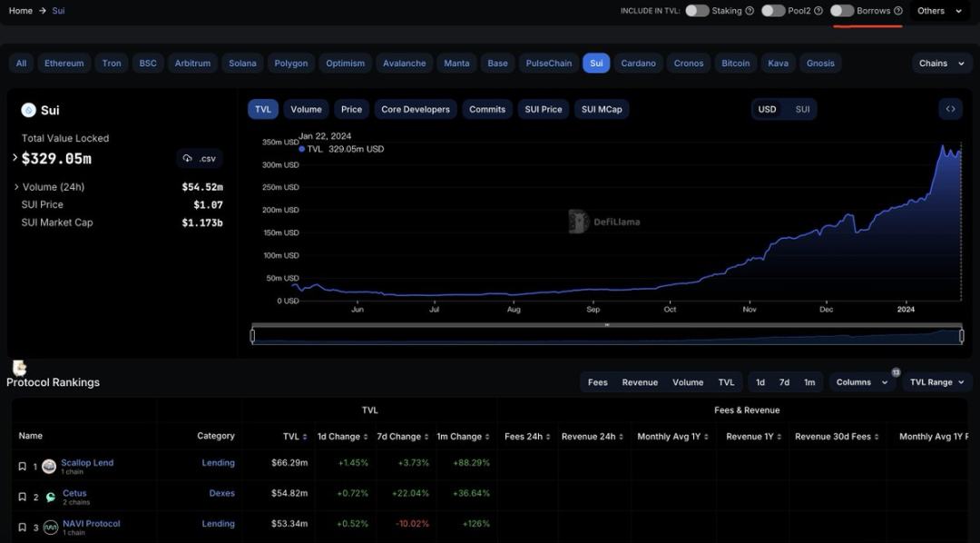Image resolution: width=980 pixels, height=543 pixels.
Task: Click the Cetus logo icon
Action: click(50, 497)
